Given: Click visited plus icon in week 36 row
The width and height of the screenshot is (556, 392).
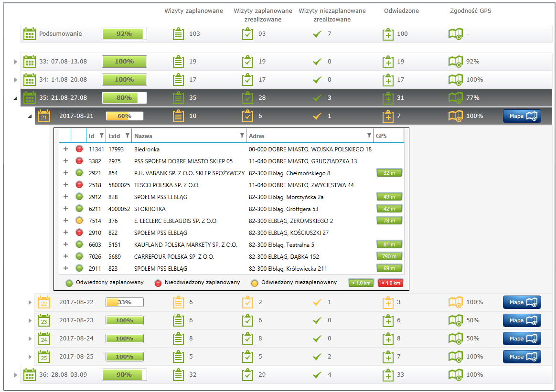Looking at the screenshot, I should (x=388, y=375).
